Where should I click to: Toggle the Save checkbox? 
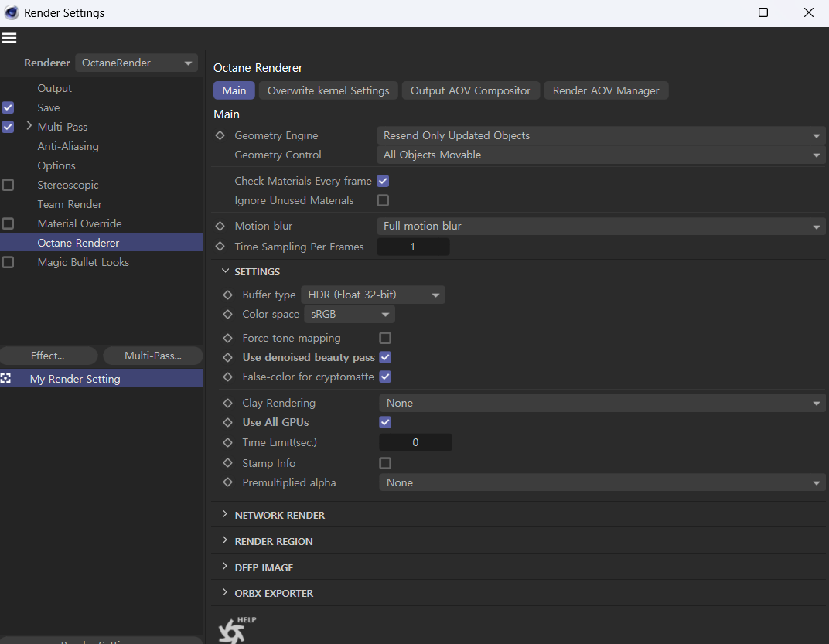pos(8,107)
